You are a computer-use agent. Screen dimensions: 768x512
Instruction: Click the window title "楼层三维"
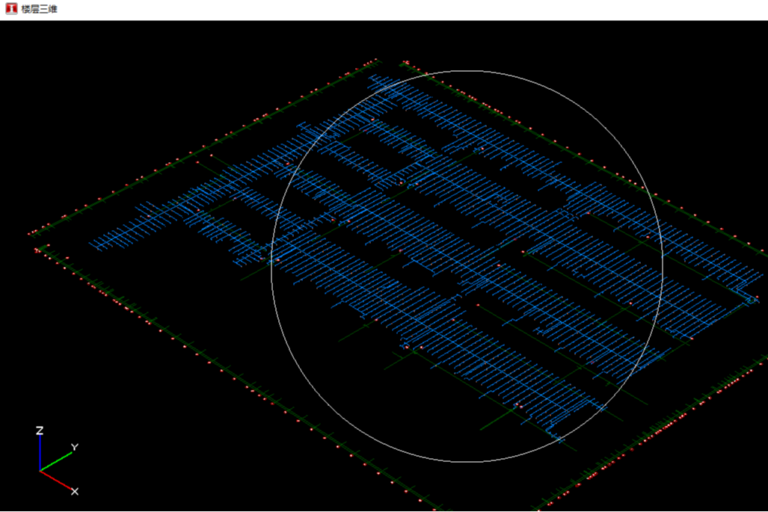(x=39, y=9)
